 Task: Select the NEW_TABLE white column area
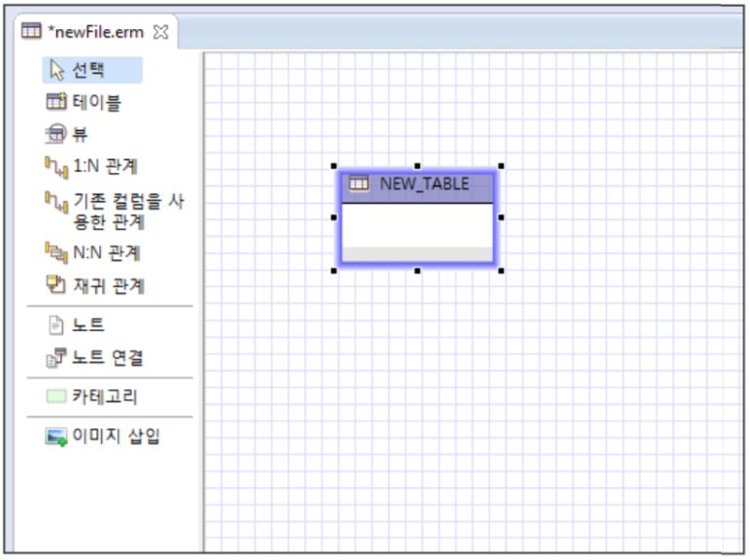tap(417, 225)
